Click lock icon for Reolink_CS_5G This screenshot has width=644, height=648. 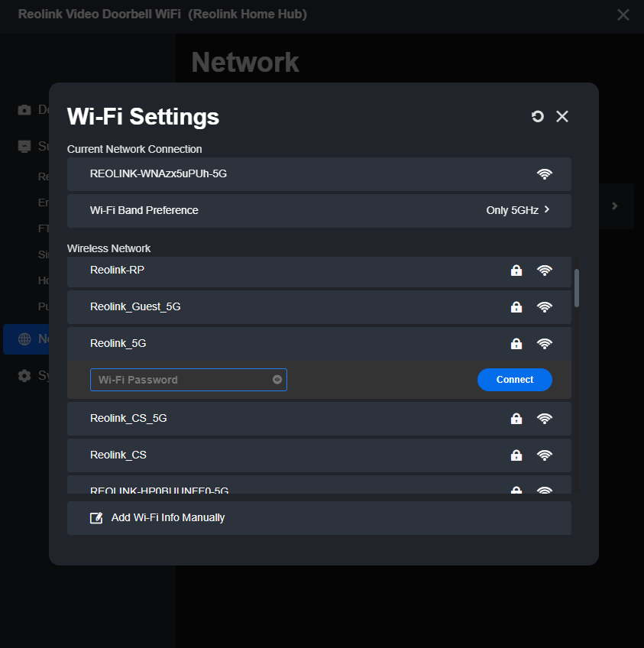click(516, 419)
